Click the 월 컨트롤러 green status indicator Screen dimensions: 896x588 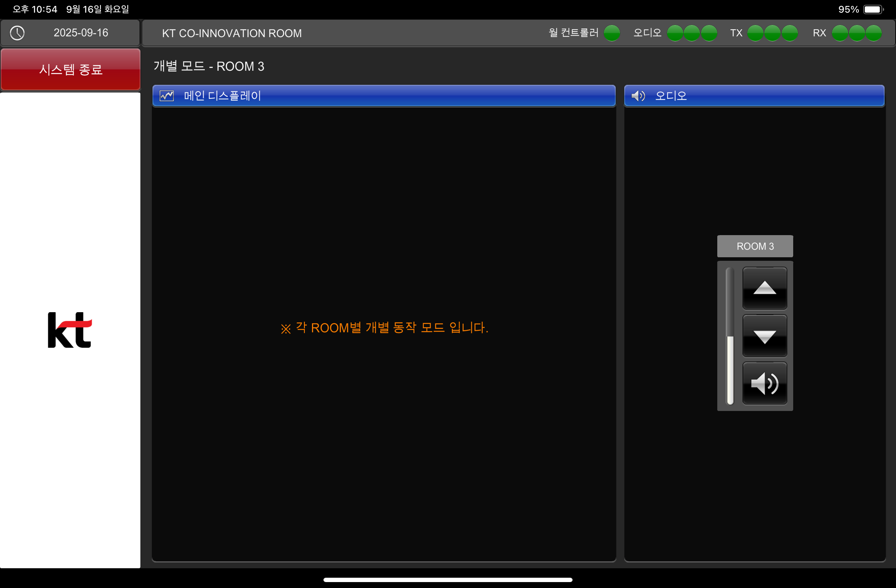[612, 33]
